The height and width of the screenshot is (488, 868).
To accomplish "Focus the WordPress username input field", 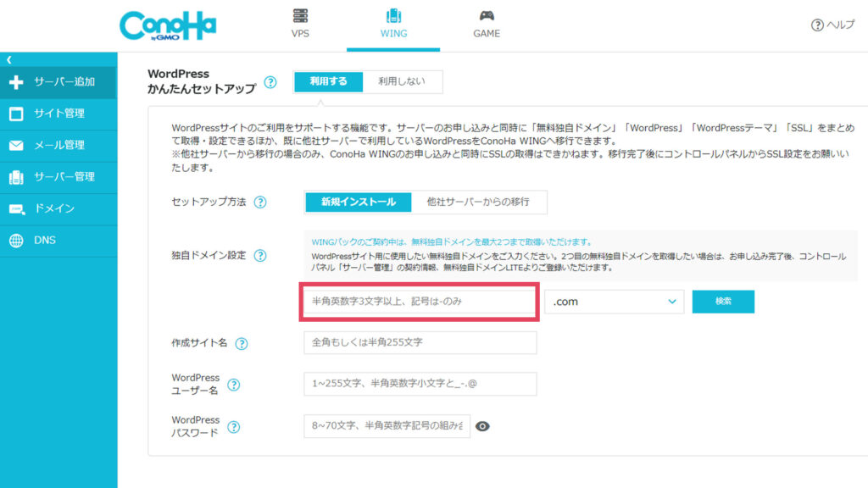I will (420, 384).
